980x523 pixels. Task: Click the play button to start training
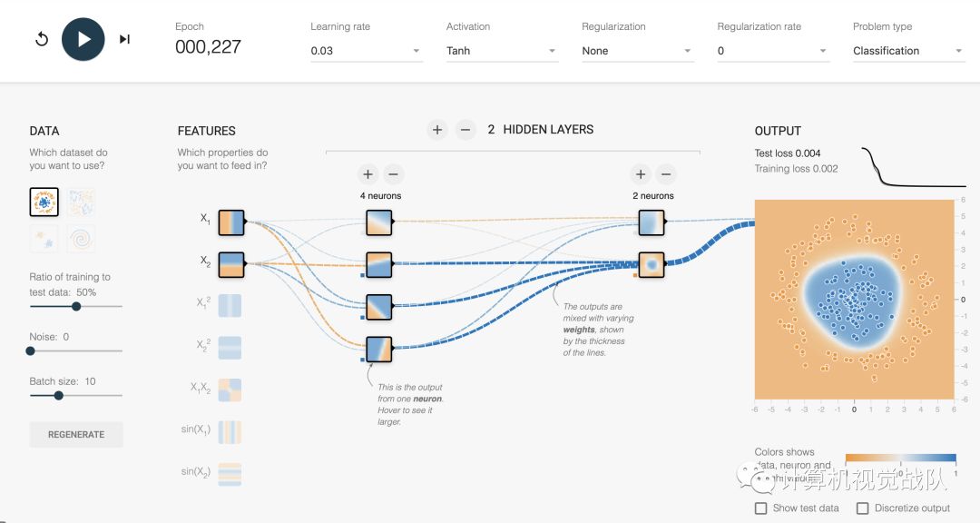coord(83,39)
